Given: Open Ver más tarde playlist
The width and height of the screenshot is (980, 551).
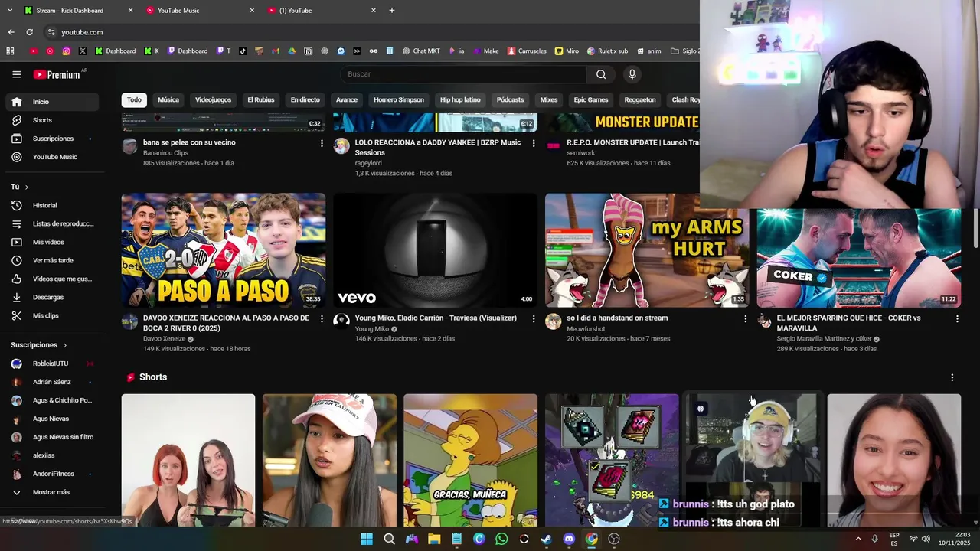Looking at the screenshot, I should coord(52,260).
